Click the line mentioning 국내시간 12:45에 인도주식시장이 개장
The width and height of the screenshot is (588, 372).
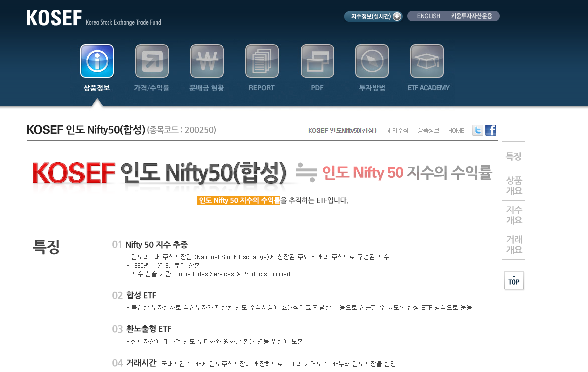tap(278, 364)
